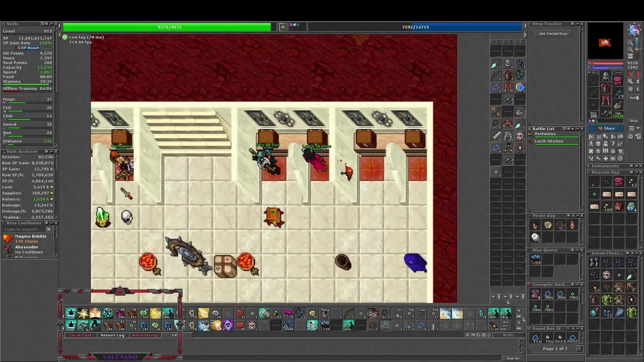Toggle the Chat On button
Image resolution: width=644 pixels, height=362 pixels.
(513, 358)
